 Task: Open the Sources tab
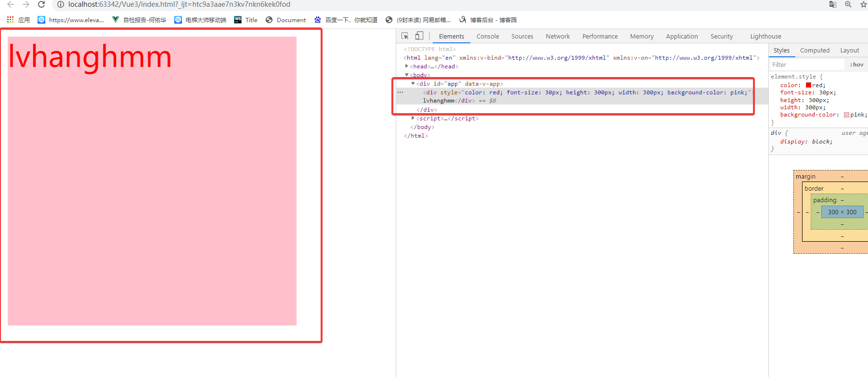[x=522, y=37]
